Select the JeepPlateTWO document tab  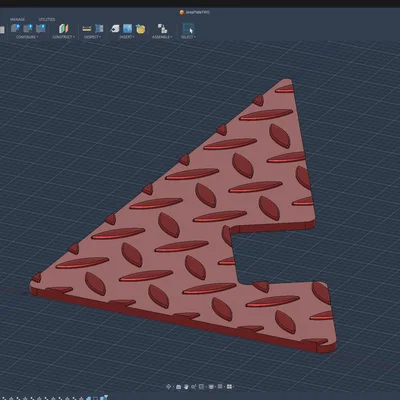195,12
